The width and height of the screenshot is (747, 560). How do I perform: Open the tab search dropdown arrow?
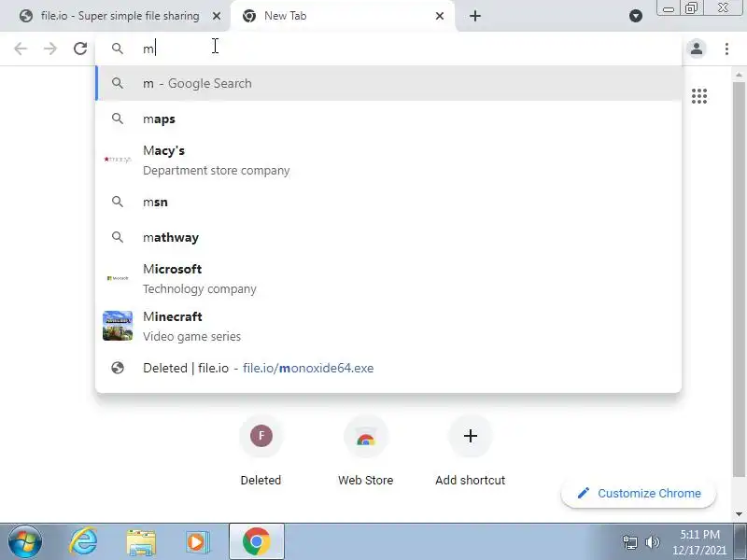(x=636, y=16)
